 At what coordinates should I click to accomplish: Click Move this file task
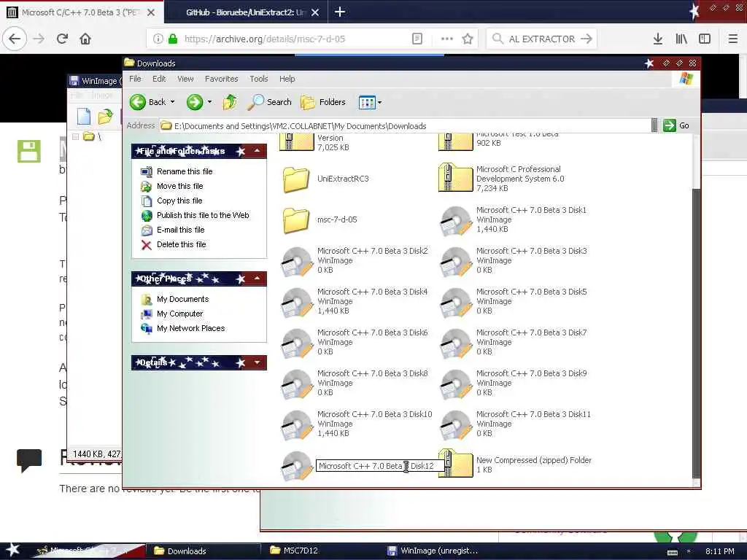[179, 186]
